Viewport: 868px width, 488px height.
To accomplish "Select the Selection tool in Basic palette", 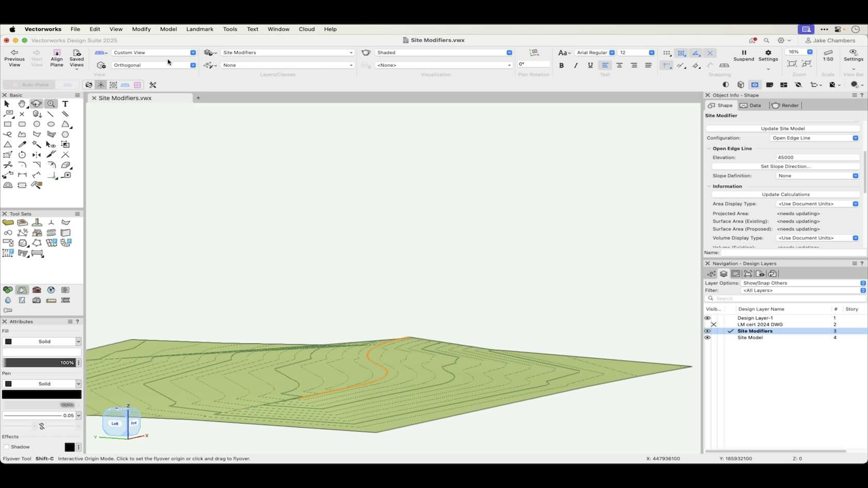I will point(7,104).
